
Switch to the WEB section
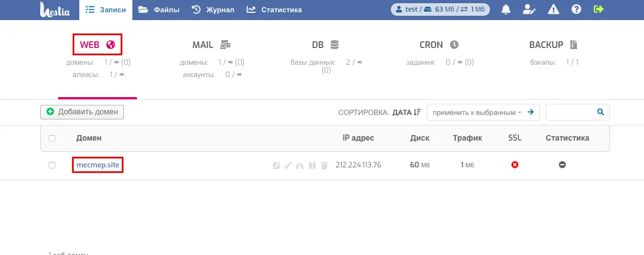(97, 45)
